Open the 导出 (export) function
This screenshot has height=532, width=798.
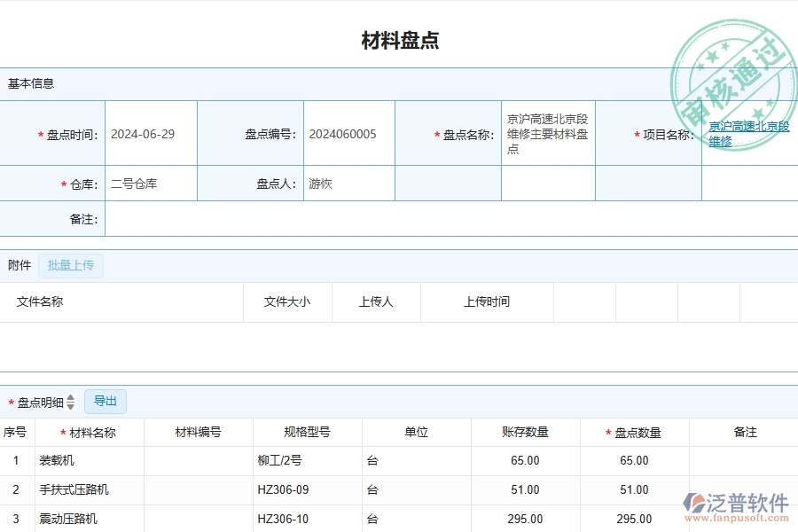(x=105, y=401)
